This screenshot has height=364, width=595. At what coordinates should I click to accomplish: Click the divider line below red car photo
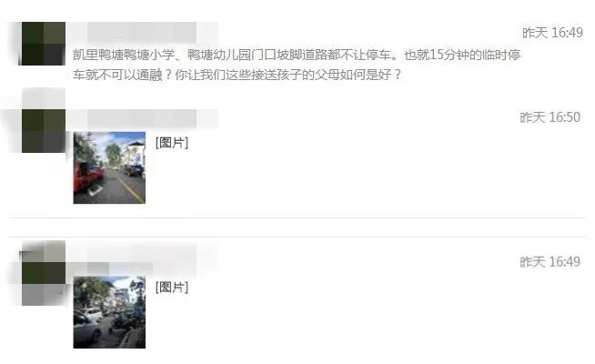point(297,218)
